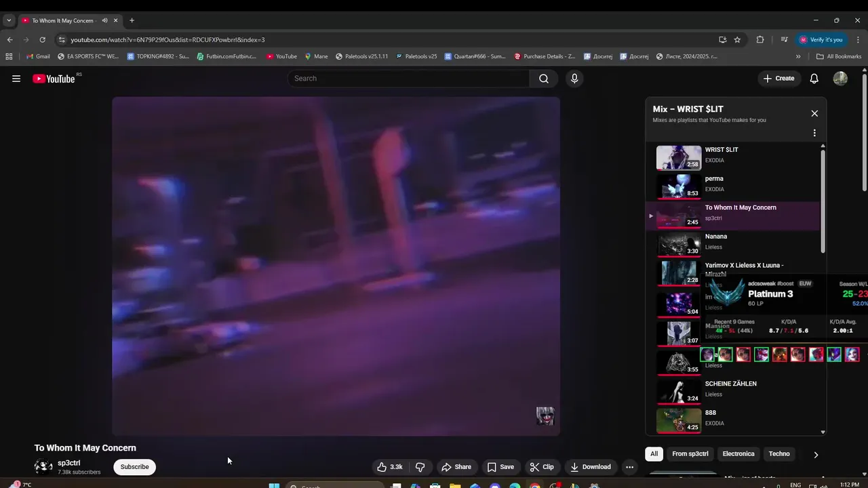Open the browser extensions puzzle icon
The height and width of the screenshot is (488, 868).
760,39
